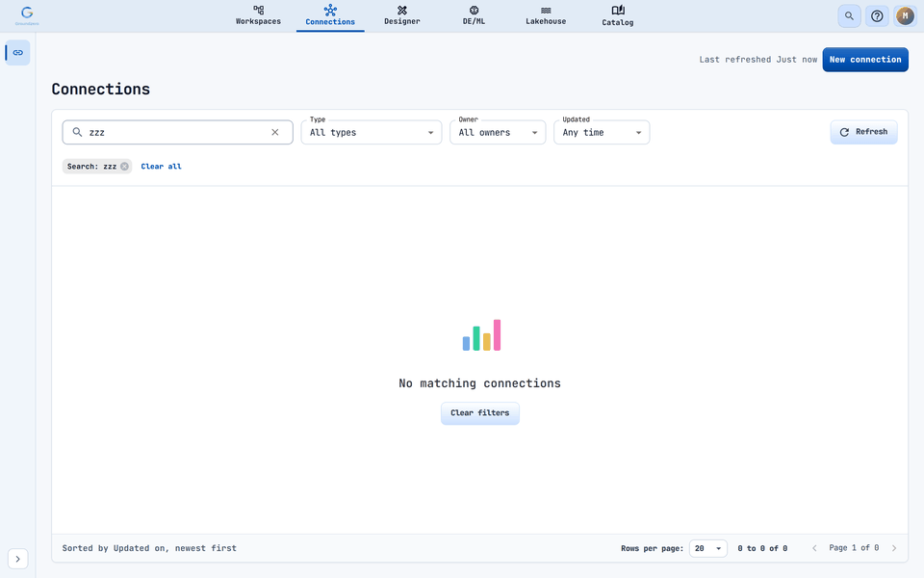Click the Clear filters button
Viewport: 924px width, 578px height.
479,413
